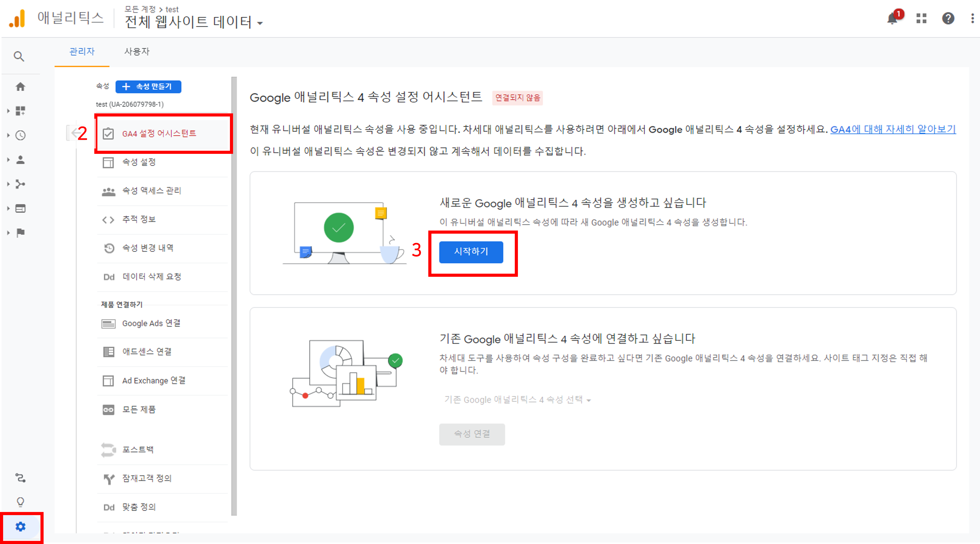Click the help question mark icon
980x544 pixels.
coord(948,19)
